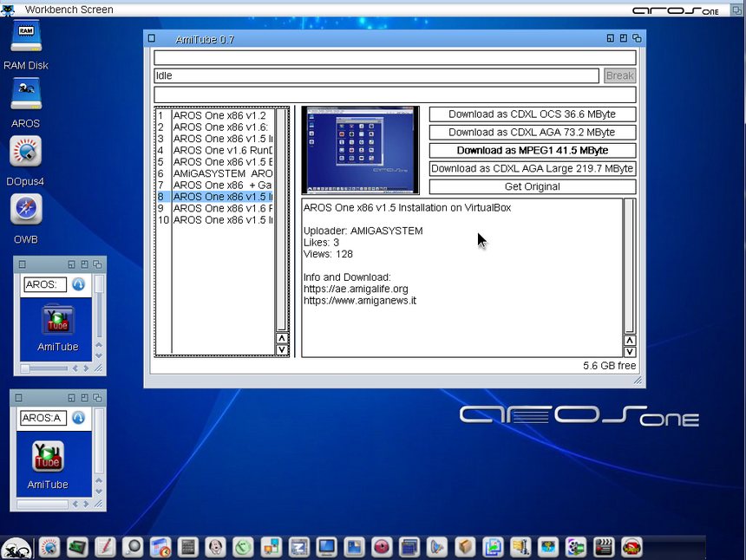Viewport: 746px width, 560px height.
Task: Focus the top search field in AmiTube
Action: 395,58
